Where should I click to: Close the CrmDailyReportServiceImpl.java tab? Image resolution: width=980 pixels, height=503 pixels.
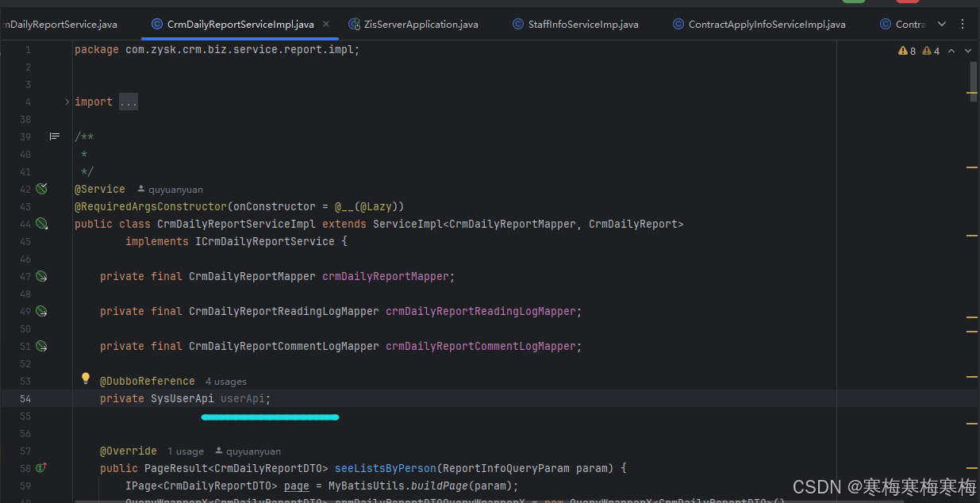[x=325, y=24]
